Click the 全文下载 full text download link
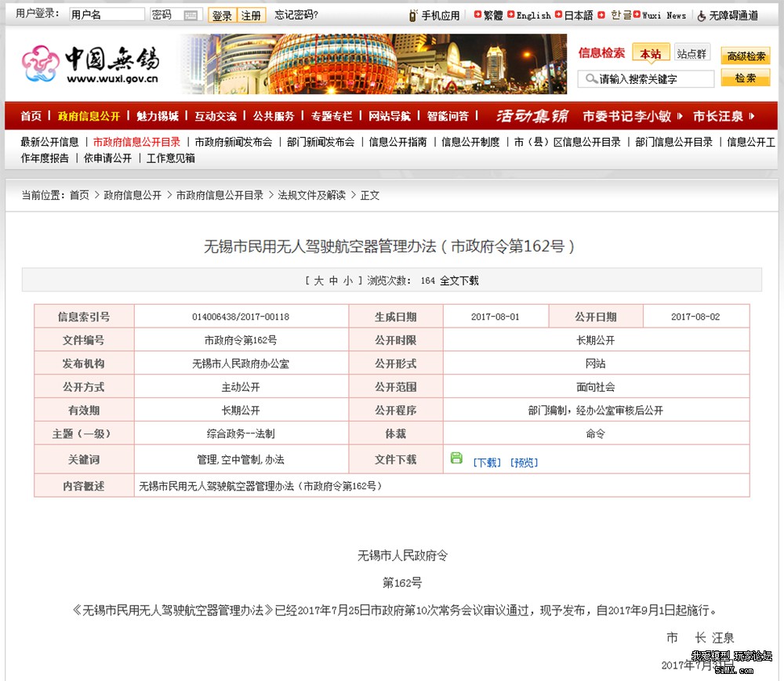Image resolution: width=784 pixels, height=681 pixels. click(x=459, y=280)
